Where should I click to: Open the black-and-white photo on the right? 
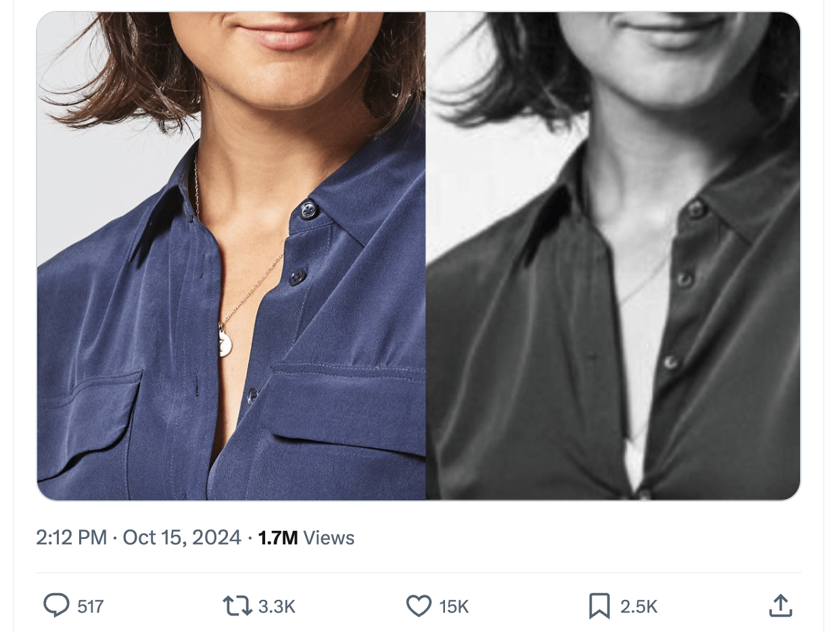613,256
